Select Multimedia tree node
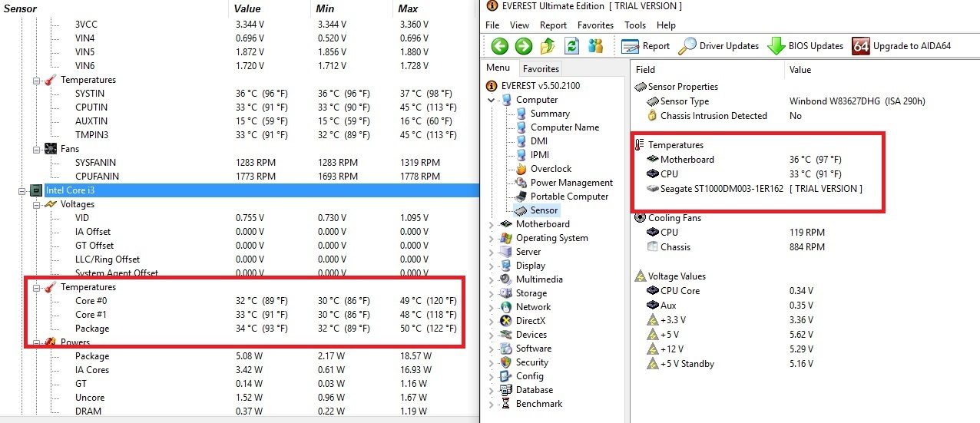This screenshot has height=423, width=980. click(x=531, y=279)
